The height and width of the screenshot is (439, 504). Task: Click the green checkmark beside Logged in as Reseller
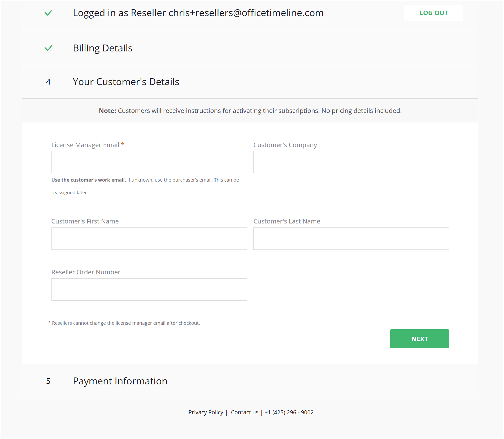tap(48, 13)
